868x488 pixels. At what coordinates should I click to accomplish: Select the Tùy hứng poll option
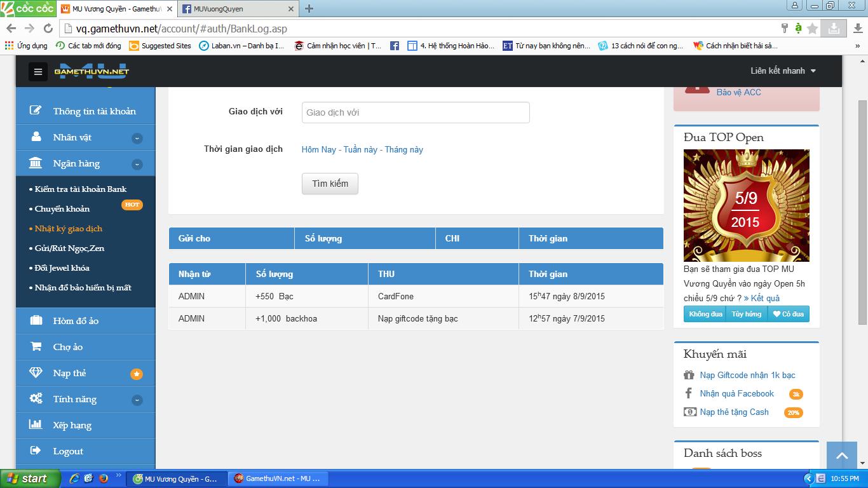pyautogui.click(x=746, y=314)
